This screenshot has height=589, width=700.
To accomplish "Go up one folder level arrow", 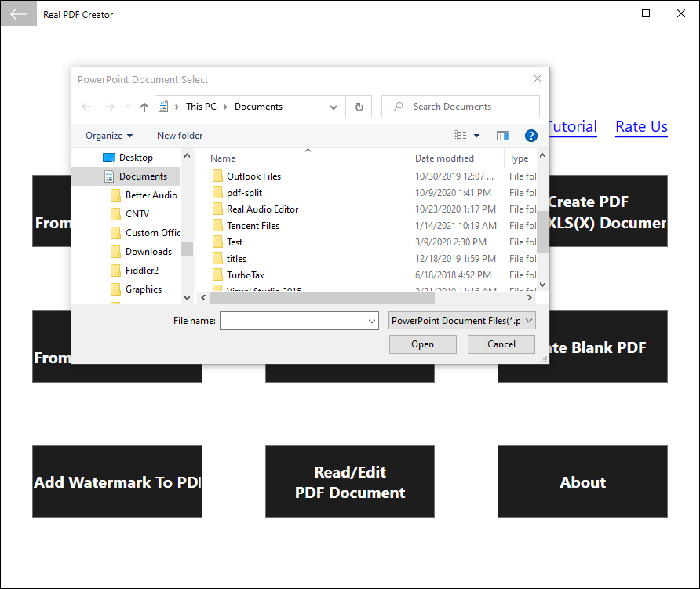I will [x=144, y=107].
